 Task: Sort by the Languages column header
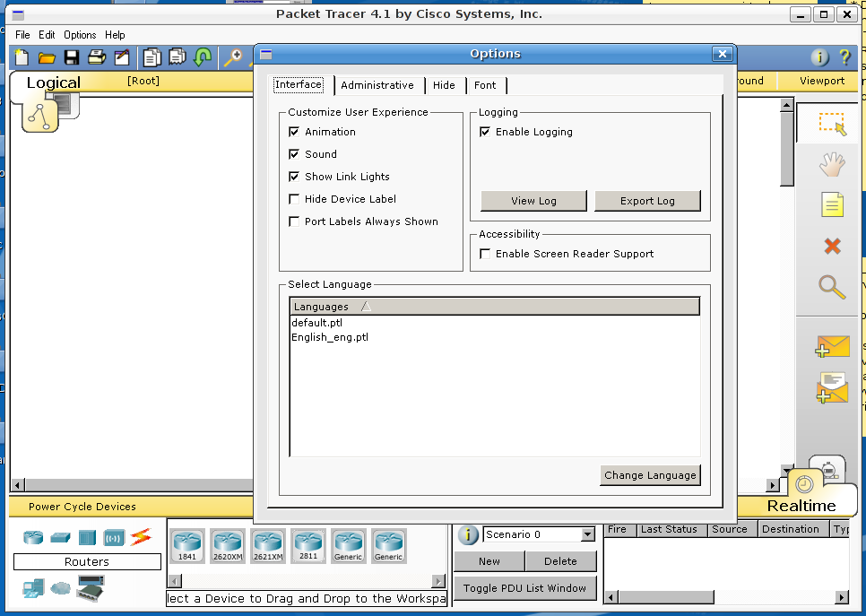click(494, 307)
